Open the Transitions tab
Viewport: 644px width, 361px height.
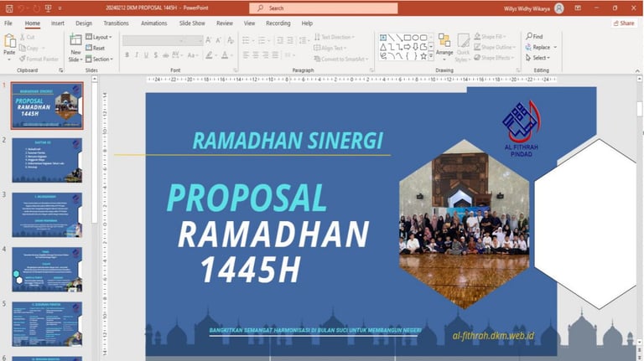pyautogui.click(x=116, y=23)
